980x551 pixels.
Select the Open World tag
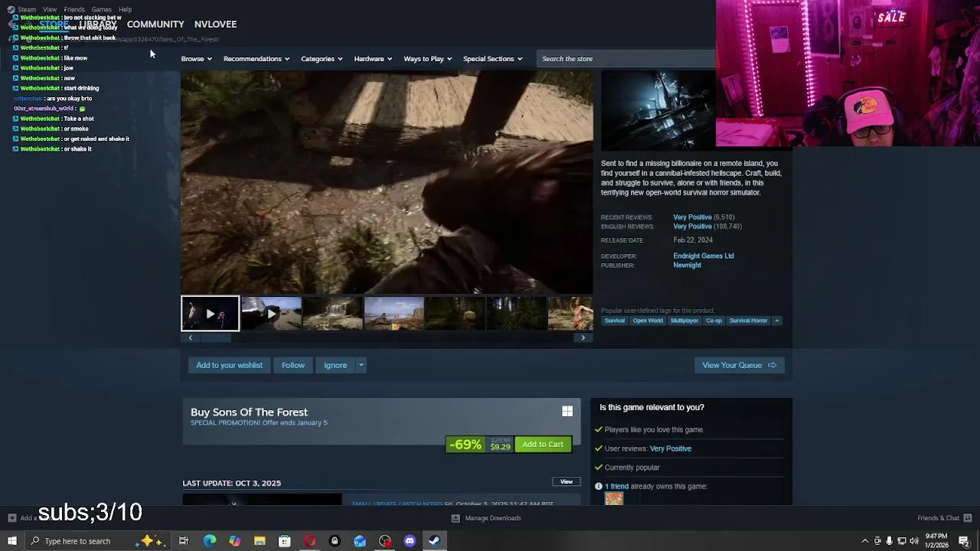point(648,321)
